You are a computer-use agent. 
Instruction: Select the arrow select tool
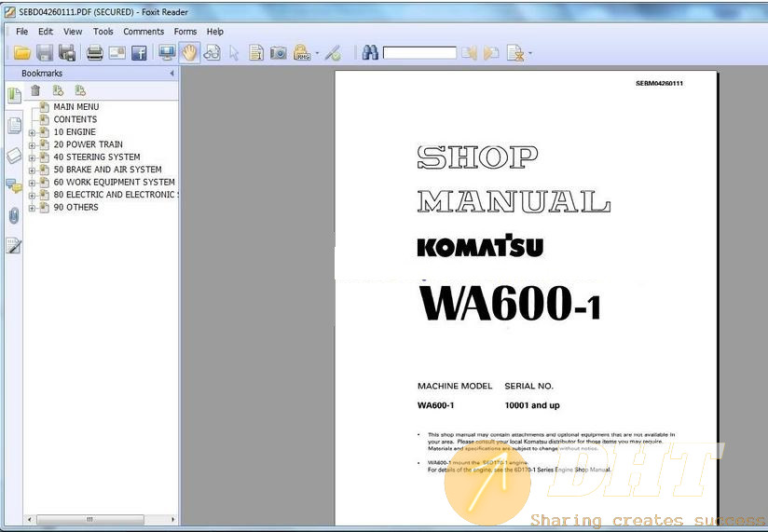coord(234,53)
